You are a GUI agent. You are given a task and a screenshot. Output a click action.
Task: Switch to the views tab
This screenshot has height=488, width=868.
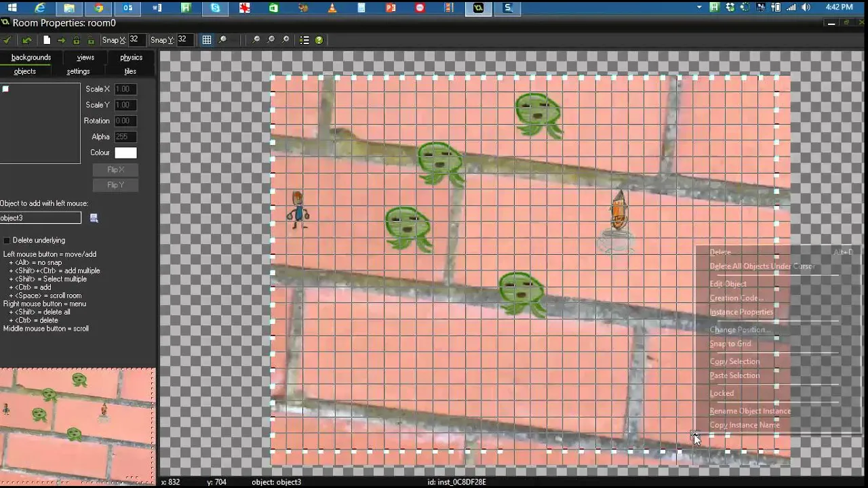pyautogui.click(x=85, y=58)
